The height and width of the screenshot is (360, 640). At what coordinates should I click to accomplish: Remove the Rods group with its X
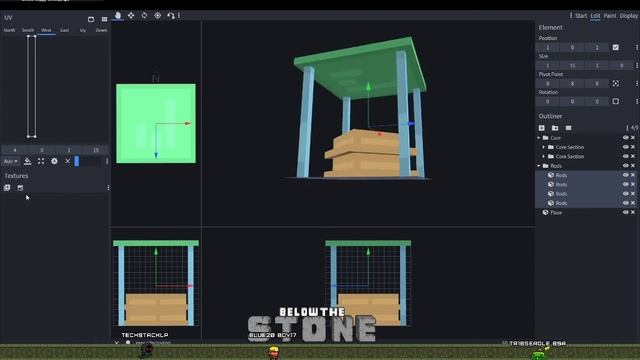(633, 166)
